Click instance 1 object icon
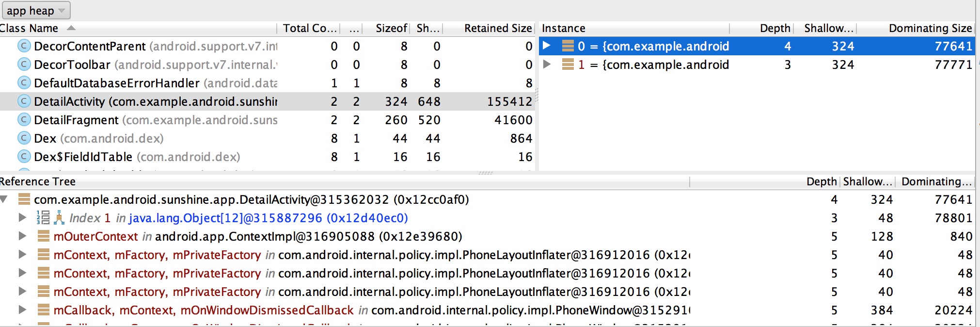Viewport: 980px width, 327px height. click(x=568, y=65)
